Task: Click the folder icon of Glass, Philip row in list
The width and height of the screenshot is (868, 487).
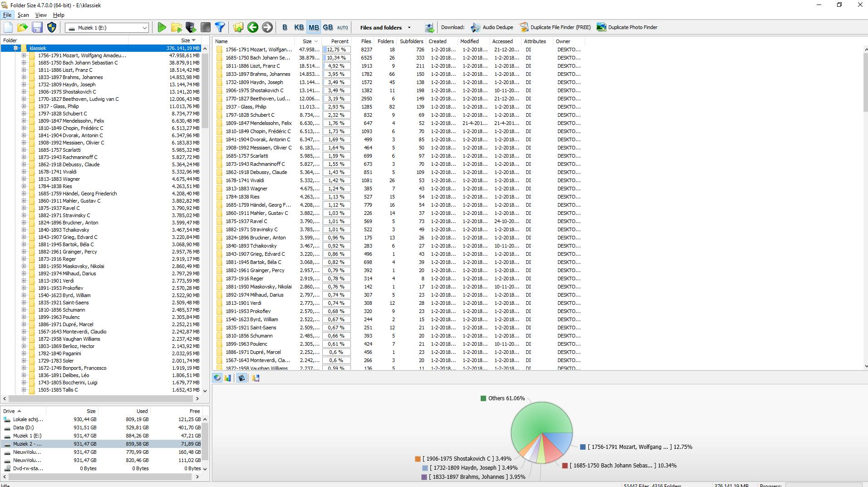Action: tap(220, 107)
